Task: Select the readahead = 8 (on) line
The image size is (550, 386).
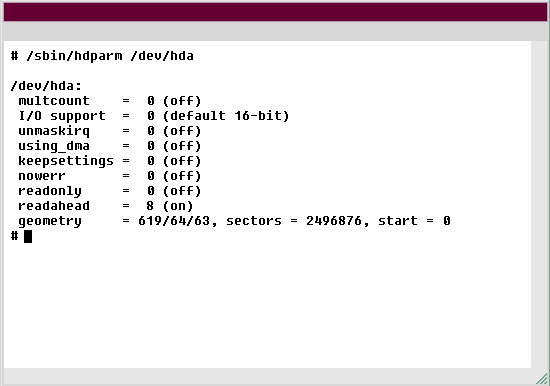Action: pos(106,206)
